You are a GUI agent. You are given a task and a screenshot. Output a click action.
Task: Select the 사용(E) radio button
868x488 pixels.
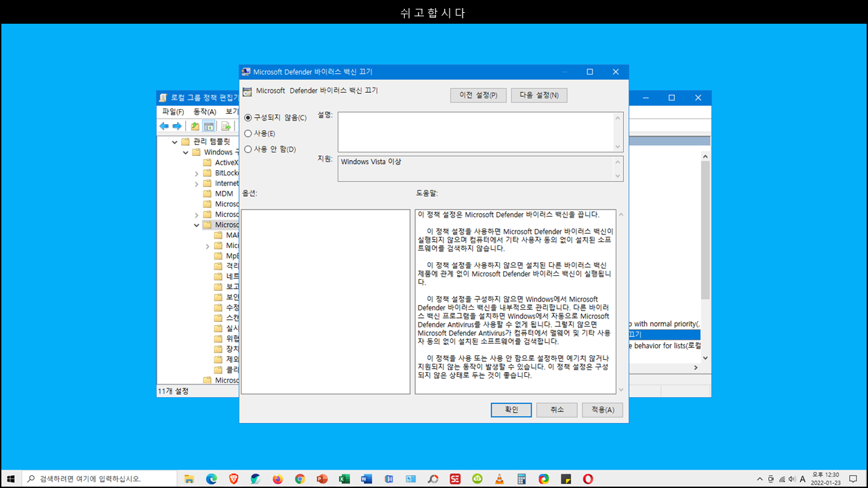248,134
